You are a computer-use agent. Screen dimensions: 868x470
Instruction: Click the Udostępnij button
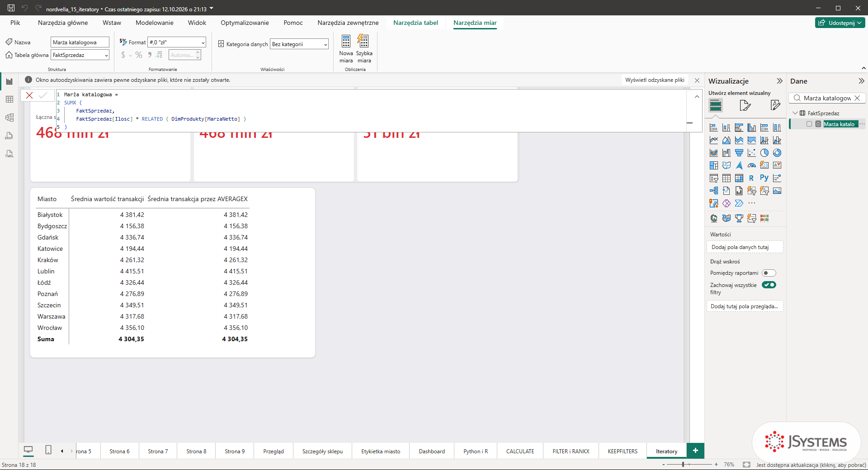point(840,23)
